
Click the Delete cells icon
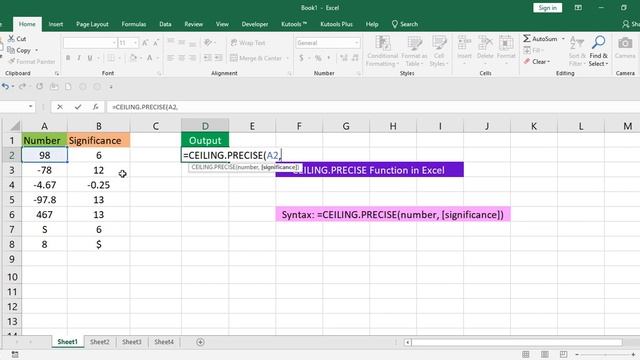point(485,43)
